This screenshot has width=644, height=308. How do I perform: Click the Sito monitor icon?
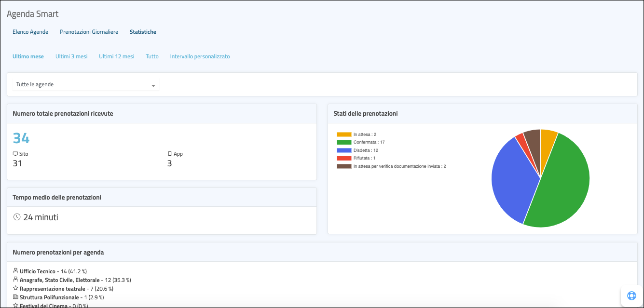(x=15, y=154)
